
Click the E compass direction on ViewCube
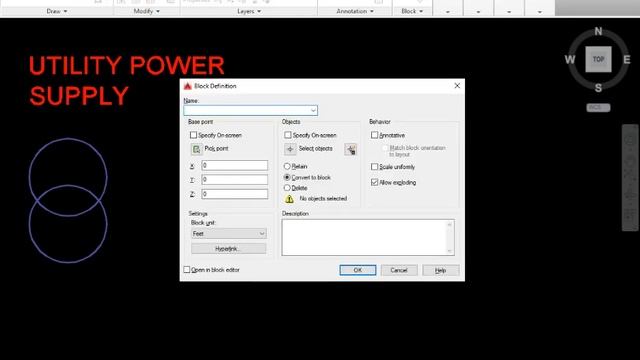point(627,60)
